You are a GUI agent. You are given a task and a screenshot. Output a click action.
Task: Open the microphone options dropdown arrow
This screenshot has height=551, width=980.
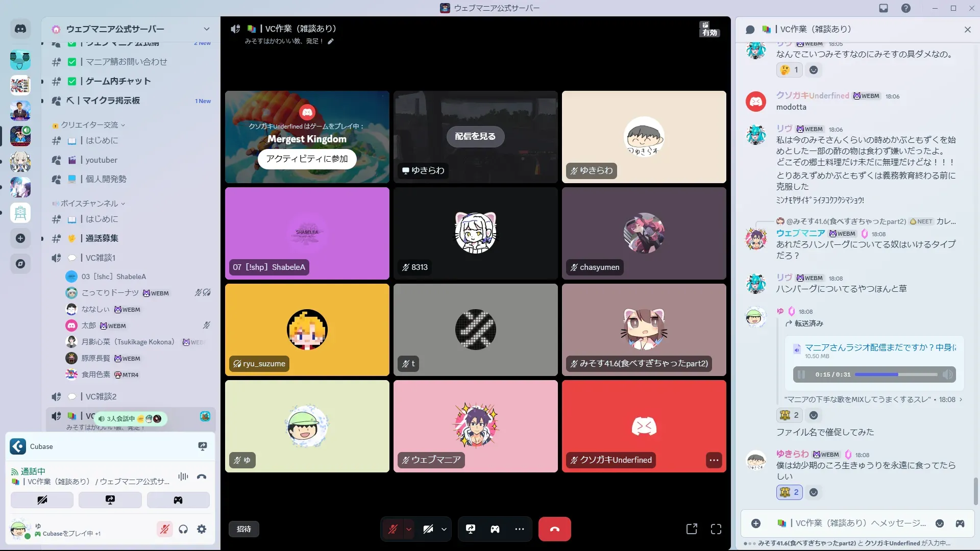409,529
